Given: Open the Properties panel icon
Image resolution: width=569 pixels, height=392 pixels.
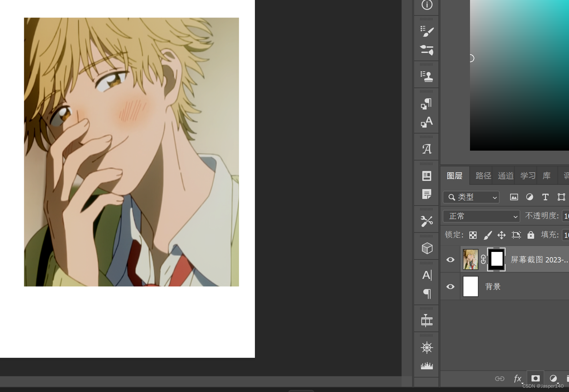Looking at the screenshot, I should (x=427, y=176).
